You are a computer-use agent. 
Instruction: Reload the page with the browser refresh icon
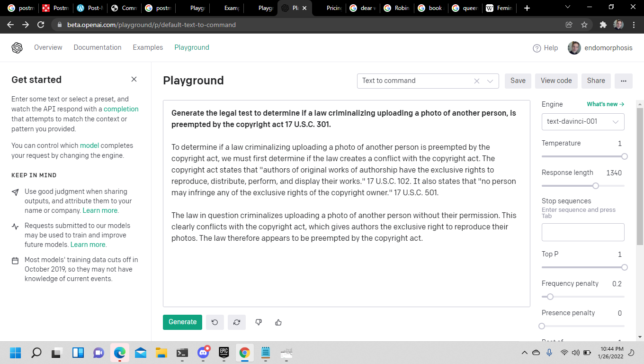tap(41, 25)
